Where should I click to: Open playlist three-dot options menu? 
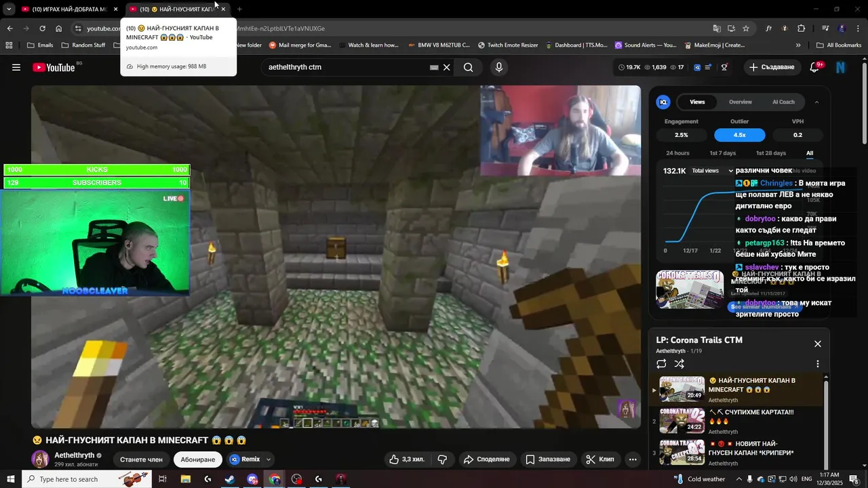(818, 364)
